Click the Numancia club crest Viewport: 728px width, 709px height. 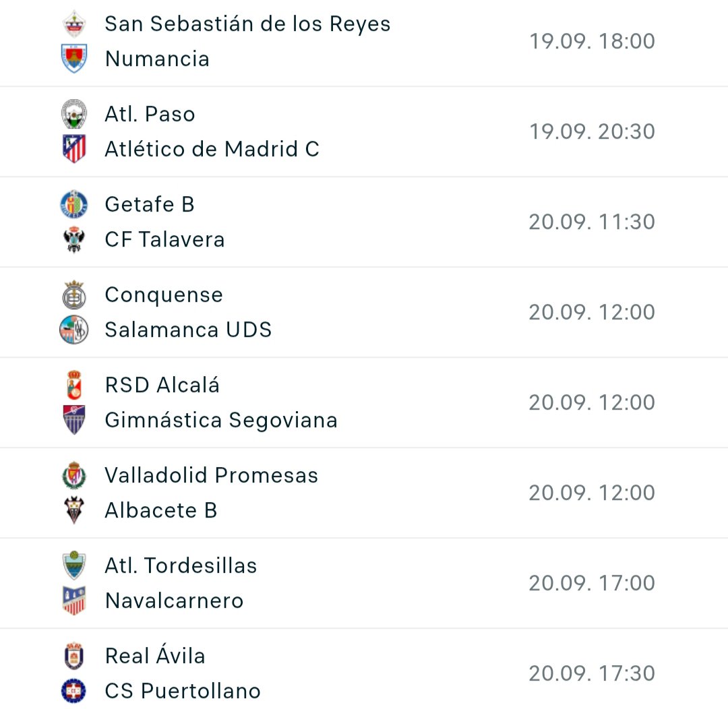click(74, 59)
